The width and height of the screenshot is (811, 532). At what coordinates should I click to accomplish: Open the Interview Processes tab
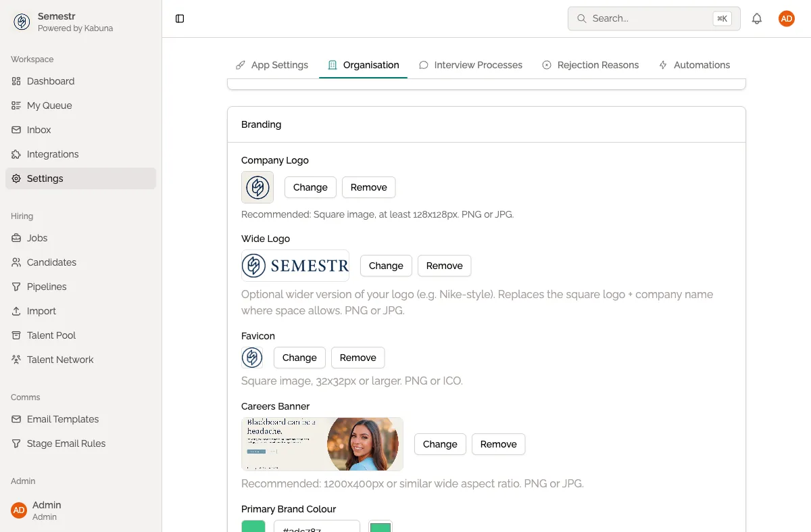click(x=470, y=65)
